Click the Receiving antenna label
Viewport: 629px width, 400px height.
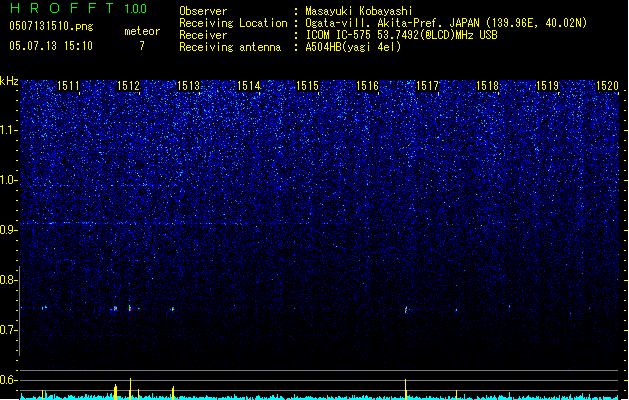pyautogui.click(x=230, y=47)
